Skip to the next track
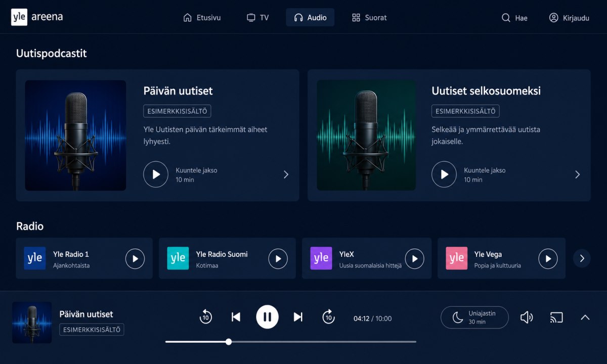607x364 pixels. click(298, 317)
